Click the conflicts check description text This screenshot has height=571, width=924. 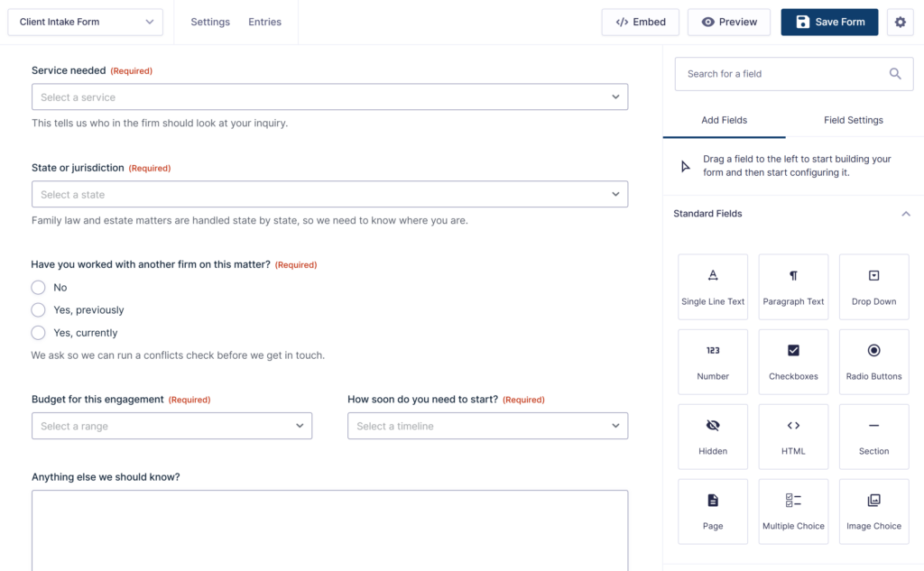click(178, 355)
